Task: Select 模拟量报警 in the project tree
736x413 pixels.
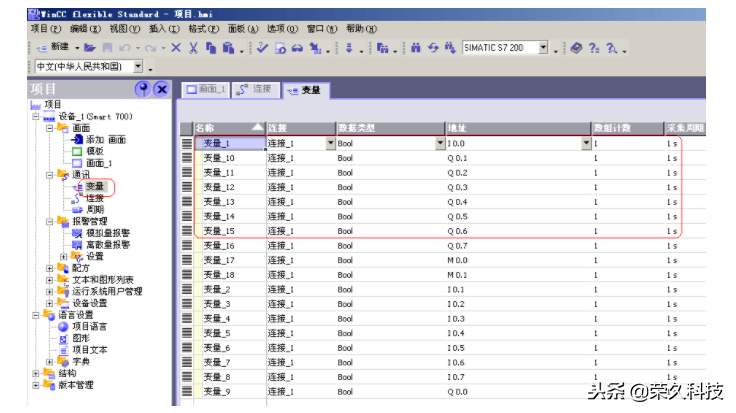Action: 107,232
